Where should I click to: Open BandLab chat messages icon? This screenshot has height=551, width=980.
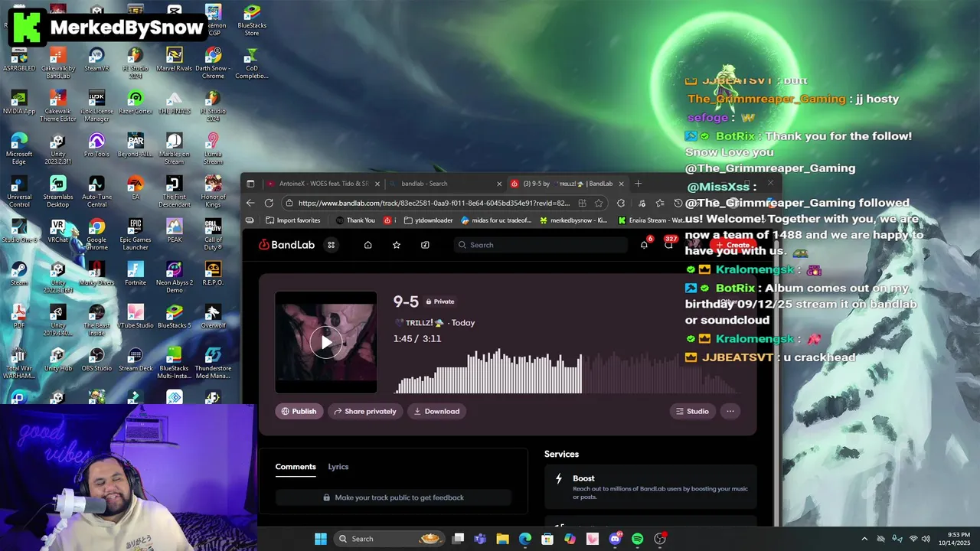(x=668, y=245)
